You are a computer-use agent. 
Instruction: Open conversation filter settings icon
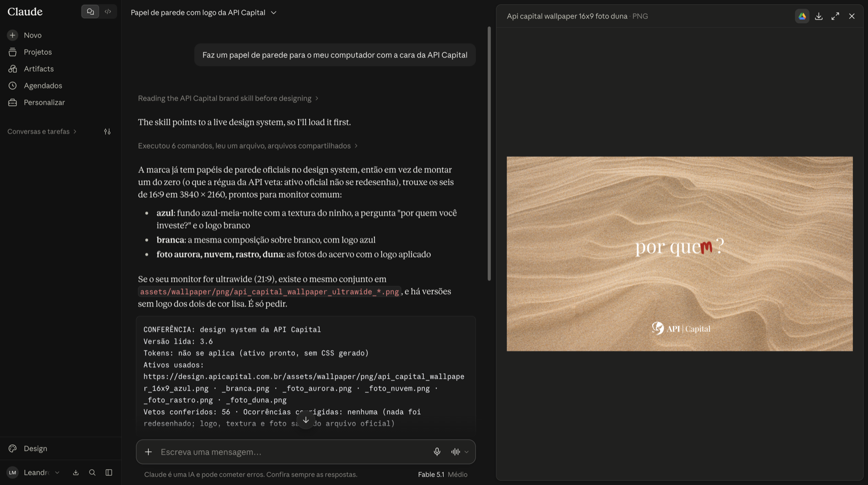[x=107, y=131]
